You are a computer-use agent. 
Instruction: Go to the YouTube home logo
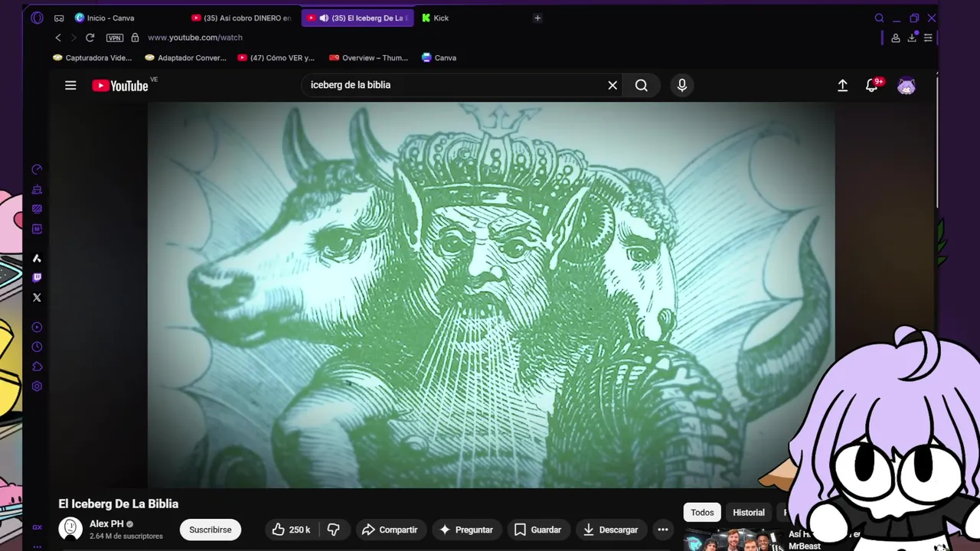tap(120, 86)
